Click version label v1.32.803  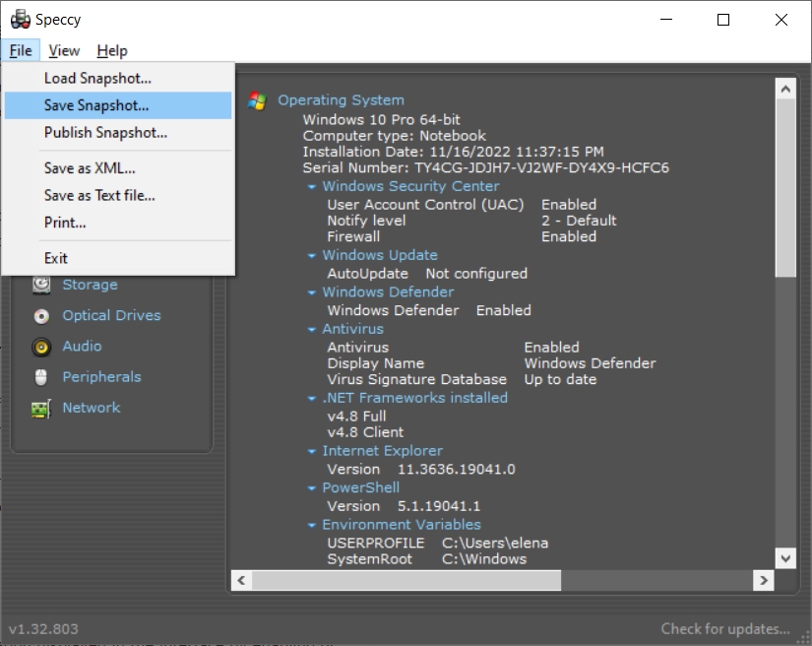pos(43,629)
